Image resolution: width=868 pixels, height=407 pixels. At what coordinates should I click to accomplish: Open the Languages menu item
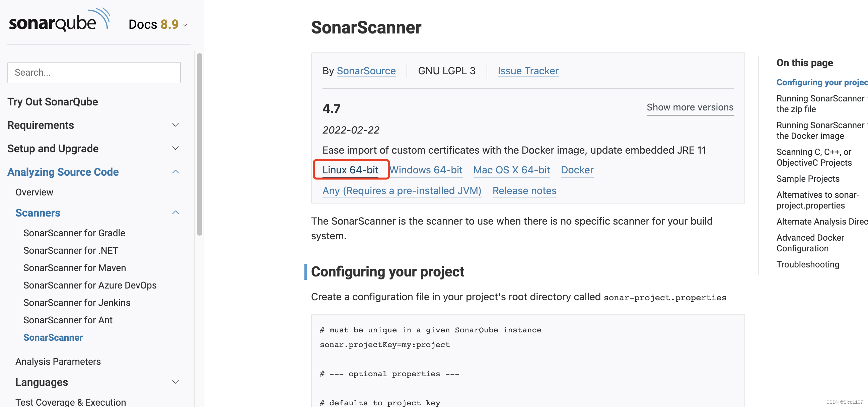[x=42, y=382]
